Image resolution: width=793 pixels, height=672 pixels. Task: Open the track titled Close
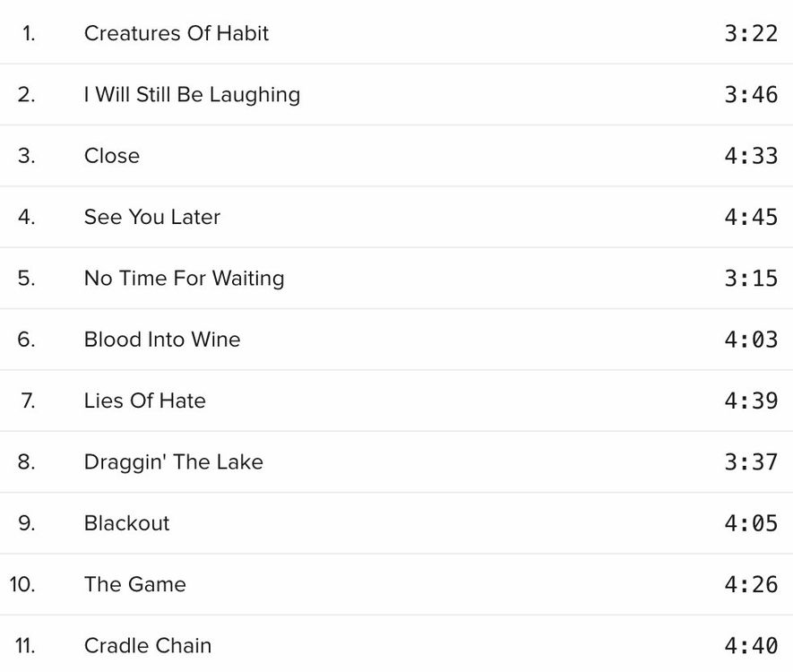tap(112, 156)
